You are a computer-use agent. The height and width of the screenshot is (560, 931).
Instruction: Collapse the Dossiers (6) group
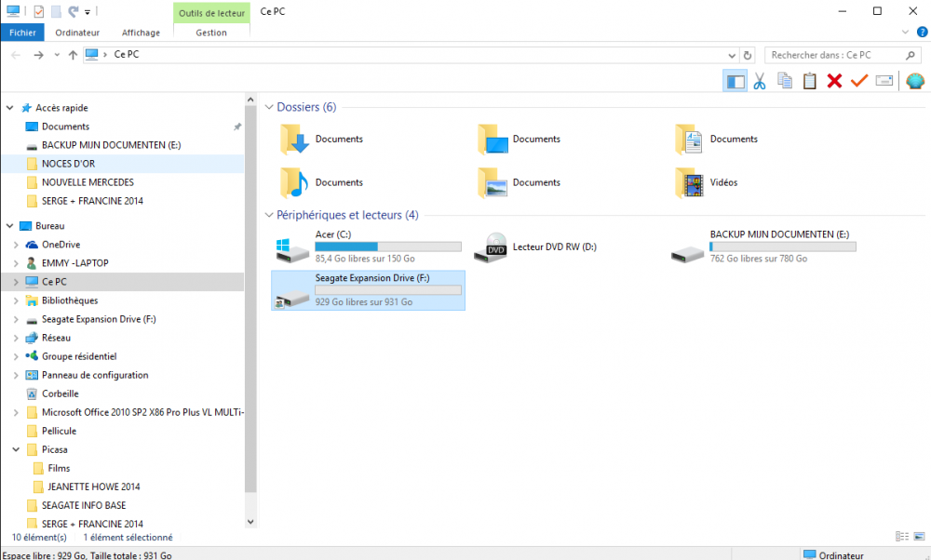[x=269, y=108]
